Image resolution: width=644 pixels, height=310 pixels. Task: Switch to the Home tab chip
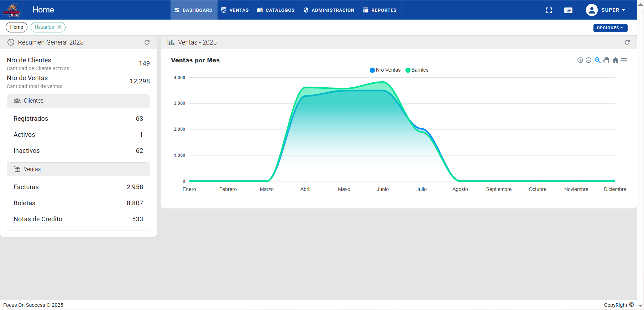coord(16,27)
